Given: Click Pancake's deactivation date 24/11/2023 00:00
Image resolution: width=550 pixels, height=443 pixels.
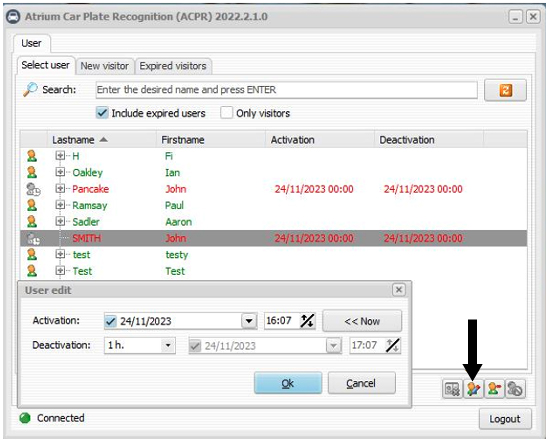Looking at the screenshot, I should tap(423, 189).
